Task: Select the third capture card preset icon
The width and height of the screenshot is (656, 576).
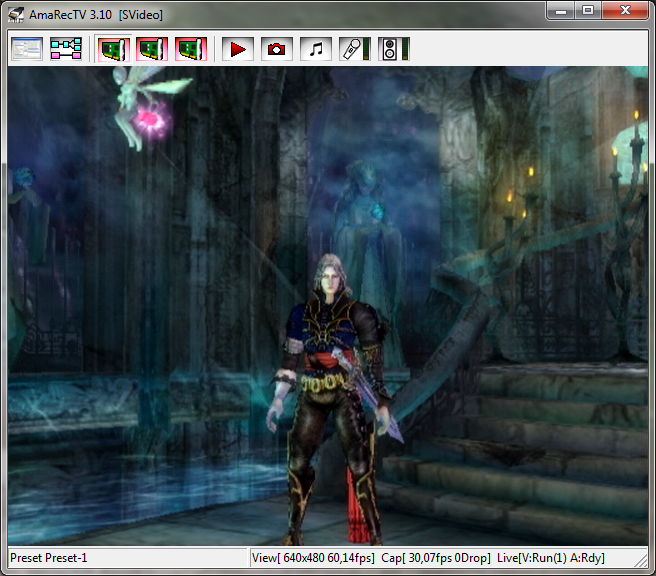Action: pyautogui.click(x=190, y=48)
